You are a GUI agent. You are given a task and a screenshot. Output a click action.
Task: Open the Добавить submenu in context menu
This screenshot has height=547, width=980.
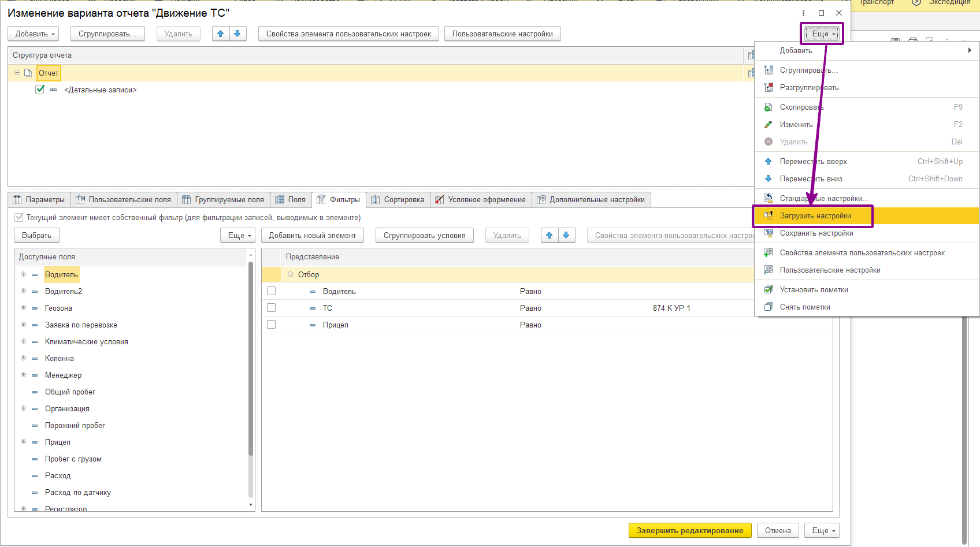point(867,50)
